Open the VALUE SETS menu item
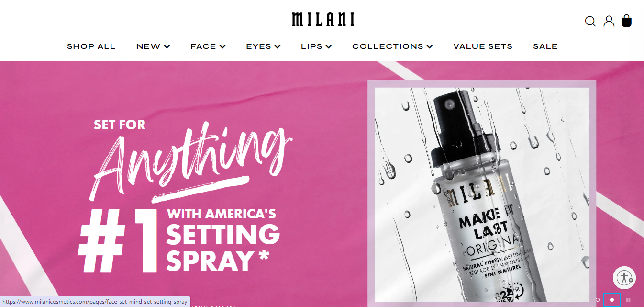644x307 pixels. 483,46
